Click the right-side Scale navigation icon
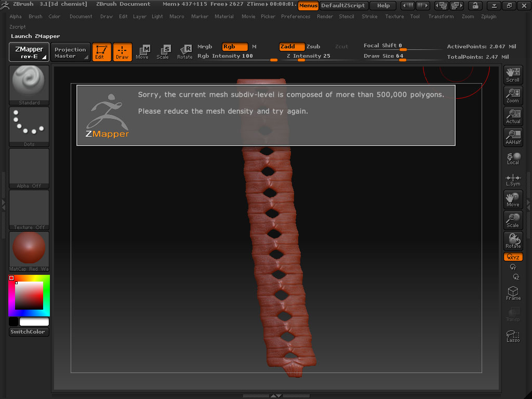The width and height of the screenshot is (532, 399). (513, 220)
